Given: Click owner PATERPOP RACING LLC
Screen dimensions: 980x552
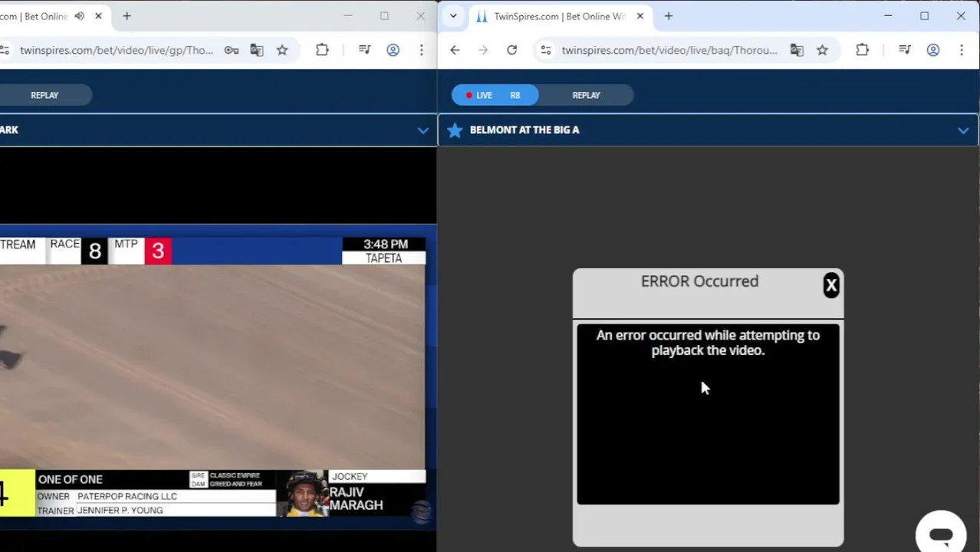Looking at the screenshot, I should [x=127, y=496].
